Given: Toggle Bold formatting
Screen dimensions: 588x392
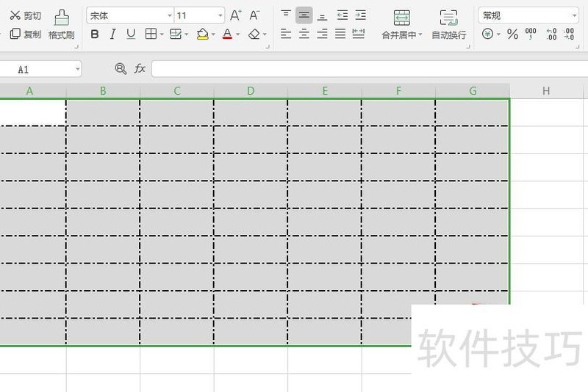Looking at the screenshot, I should click(x=95, y=35).
